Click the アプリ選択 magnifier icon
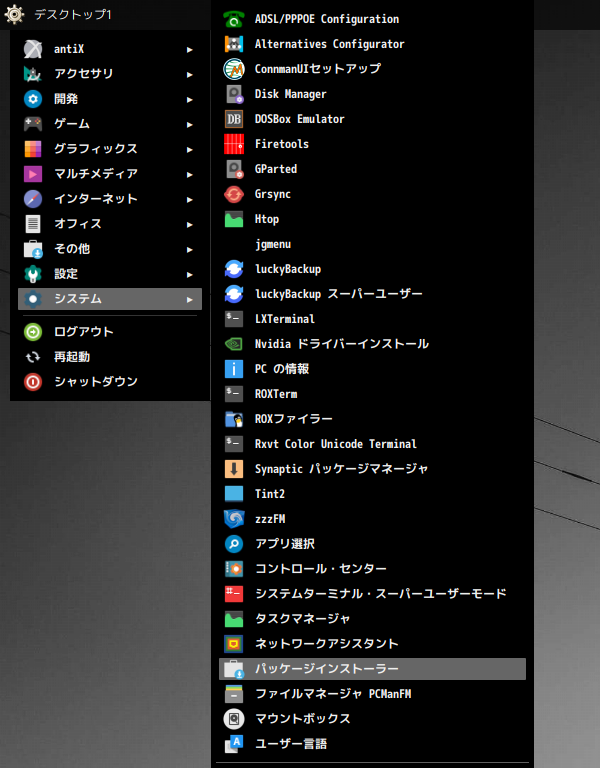The width and height of the screenshot is (600, 768). click(234, 544)
